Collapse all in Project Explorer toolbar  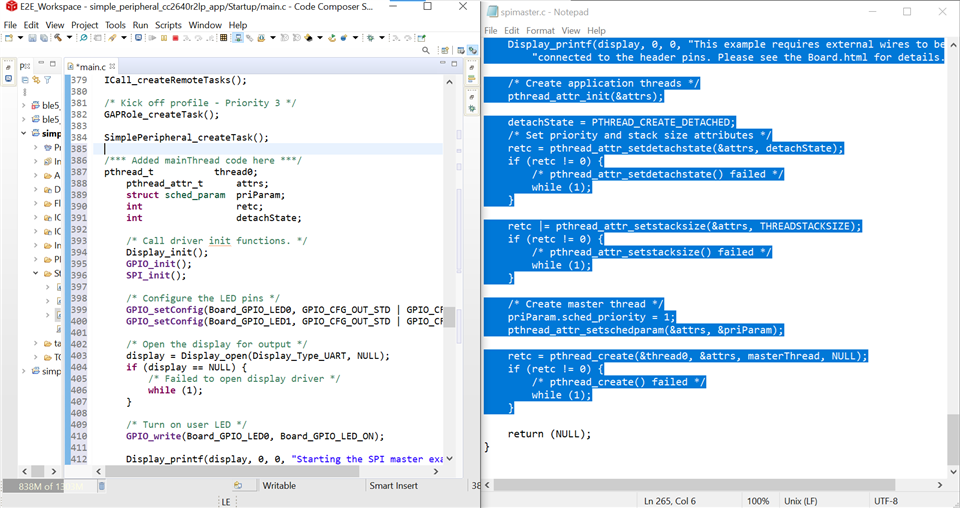point(25,80)
